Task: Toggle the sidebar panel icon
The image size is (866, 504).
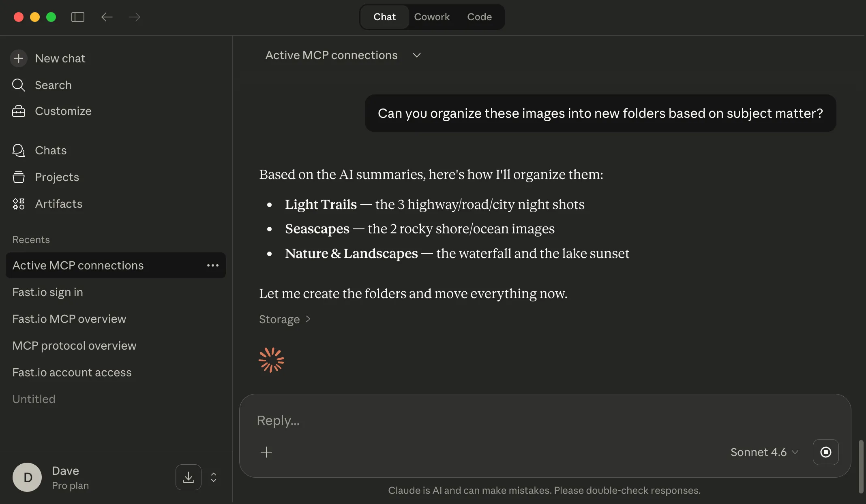Action: point(77,17)
